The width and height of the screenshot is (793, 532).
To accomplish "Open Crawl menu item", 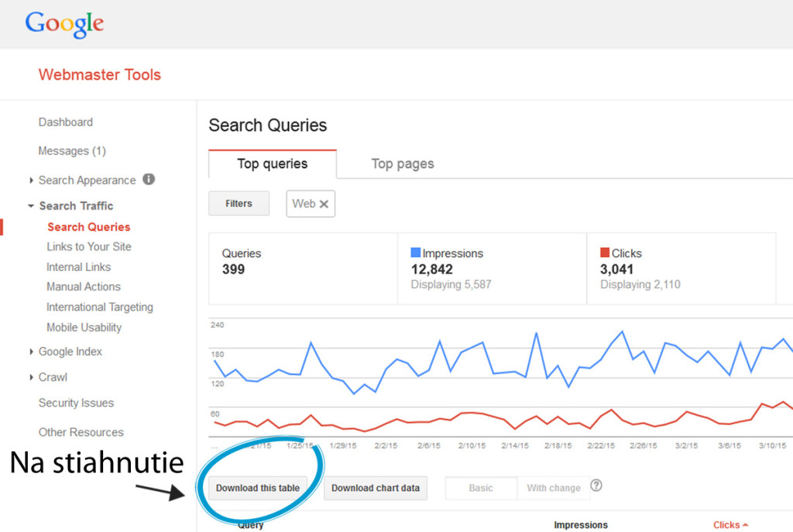I will 53,377.
